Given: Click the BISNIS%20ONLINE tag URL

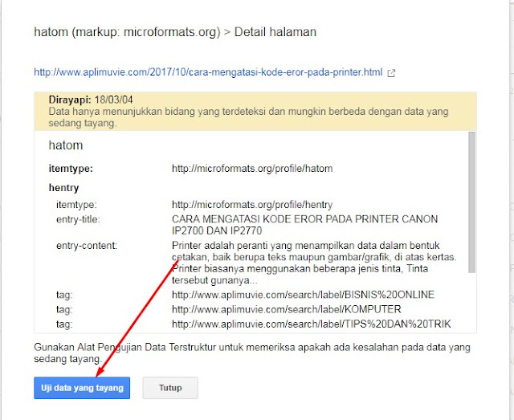Looking at the screenshot, I should [303, 295].
